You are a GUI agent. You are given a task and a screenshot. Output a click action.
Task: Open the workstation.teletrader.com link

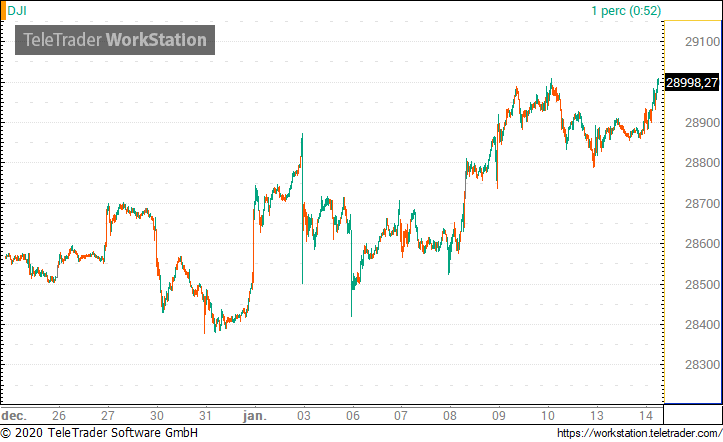(x=639, y=433)
